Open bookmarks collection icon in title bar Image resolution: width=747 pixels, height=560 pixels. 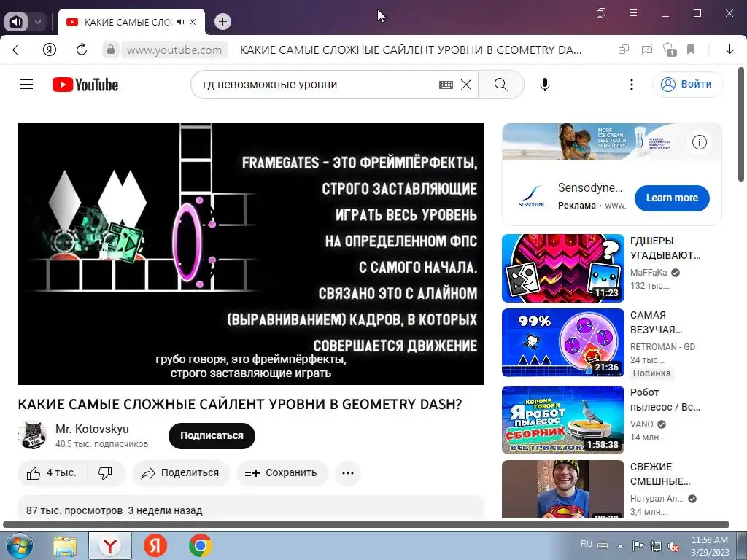coord(601,13)
